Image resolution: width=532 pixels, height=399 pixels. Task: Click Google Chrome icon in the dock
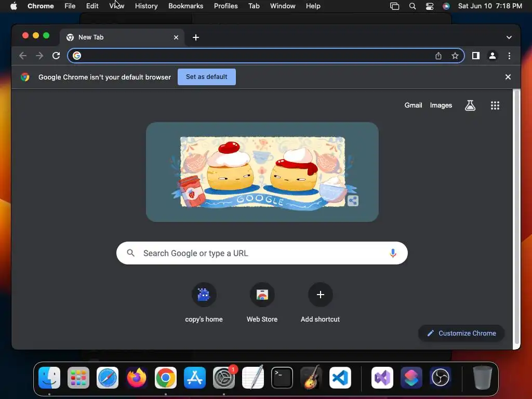tap(166, 378)
